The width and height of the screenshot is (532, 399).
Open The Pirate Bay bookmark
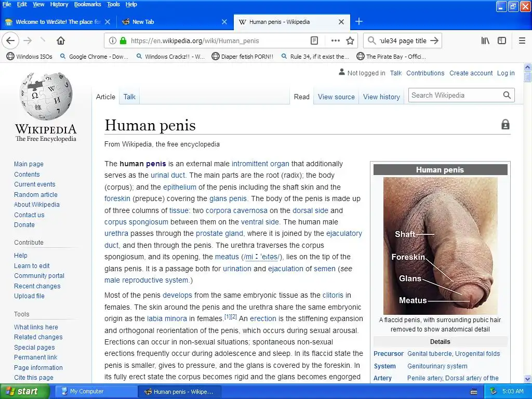pos(392,56)
